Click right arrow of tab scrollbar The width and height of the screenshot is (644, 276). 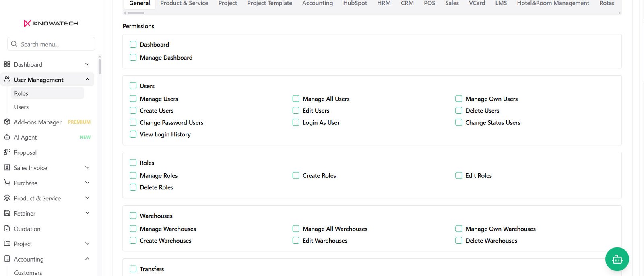coord(619,13)
